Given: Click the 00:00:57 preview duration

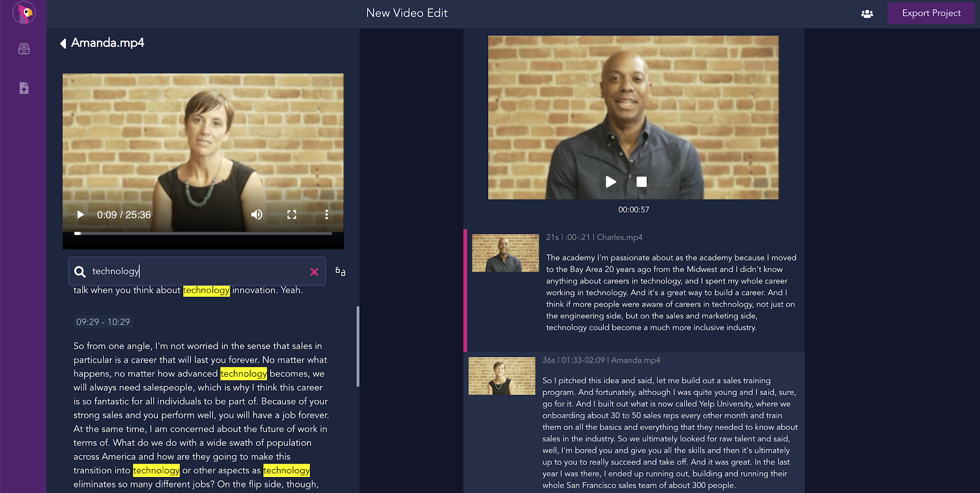Looking at the screenshot, I should 633,210.
